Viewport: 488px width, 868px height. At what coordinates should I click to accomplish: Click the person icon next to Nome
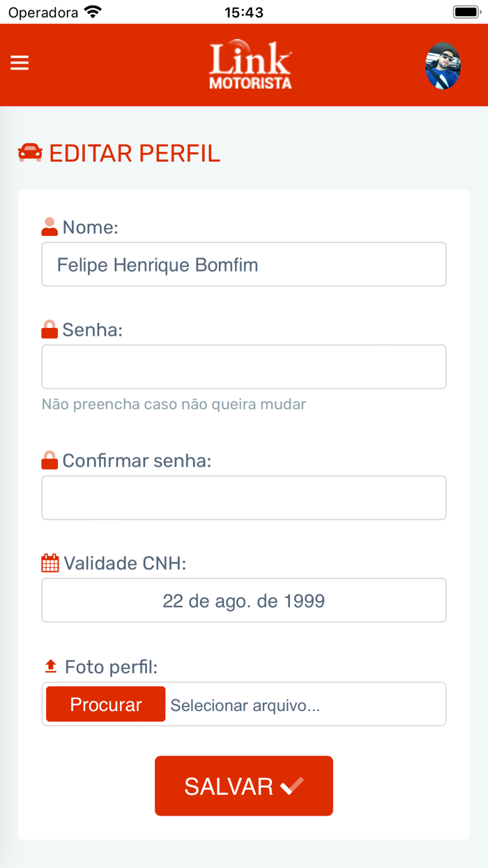pyautogui.click(x=49, y=227)
